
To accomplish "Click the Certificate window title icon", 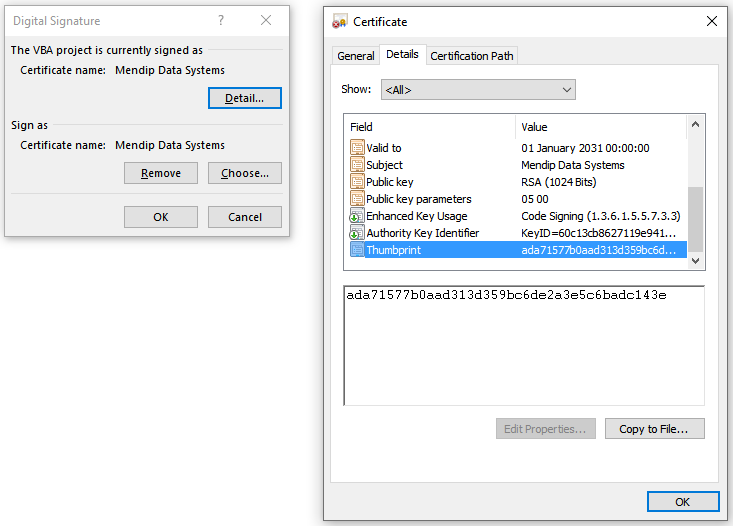I will click(340, 22).
